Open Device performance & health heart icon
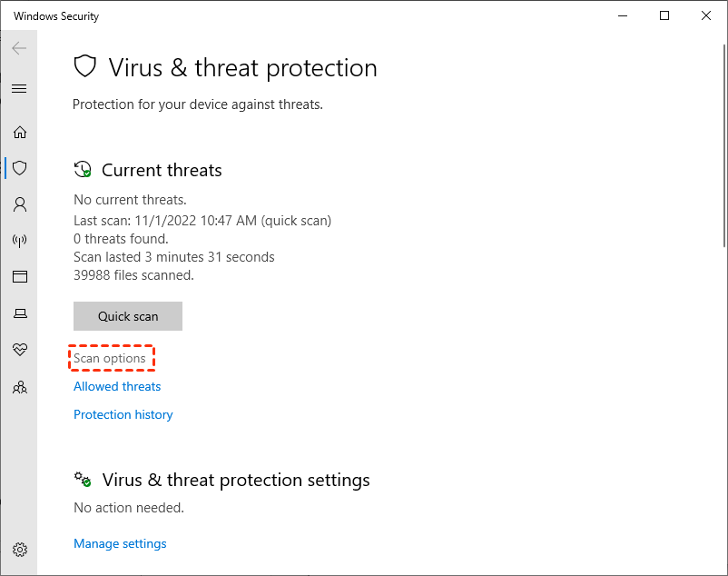The image size is (728, 576). (19, 350)
